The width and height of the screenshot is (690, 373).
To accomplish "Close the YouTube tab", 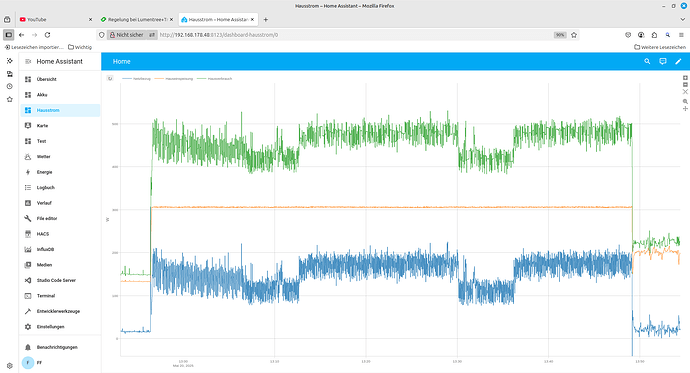I will pos(91,20).
